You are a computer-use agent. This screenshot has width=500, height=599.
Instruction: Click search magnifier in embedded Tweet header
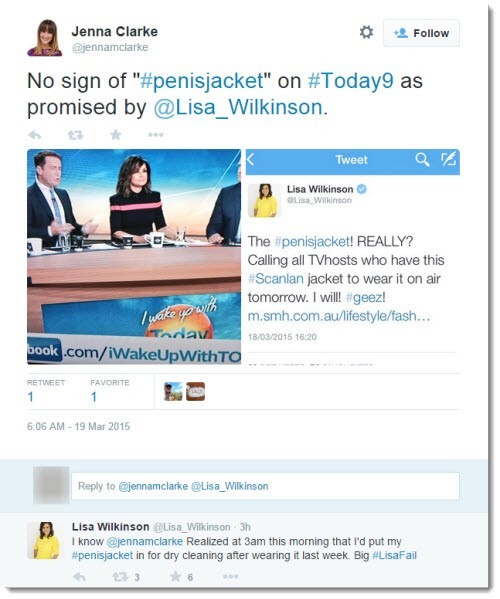[422, 159]
